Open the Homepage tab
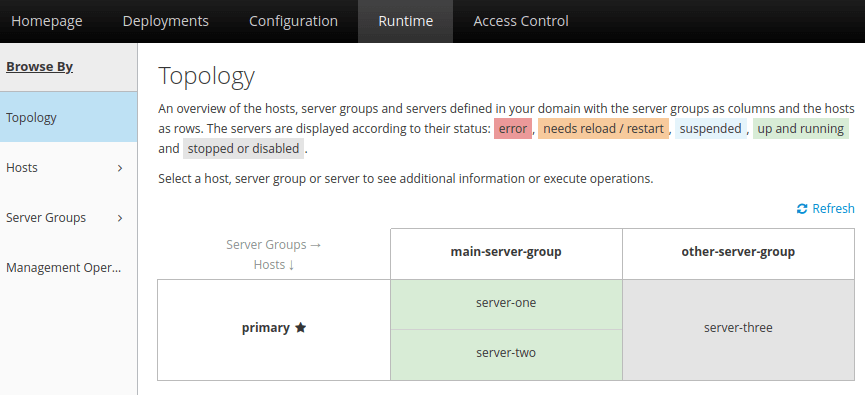This screenshot has width=865, height=395. (46, 22)
